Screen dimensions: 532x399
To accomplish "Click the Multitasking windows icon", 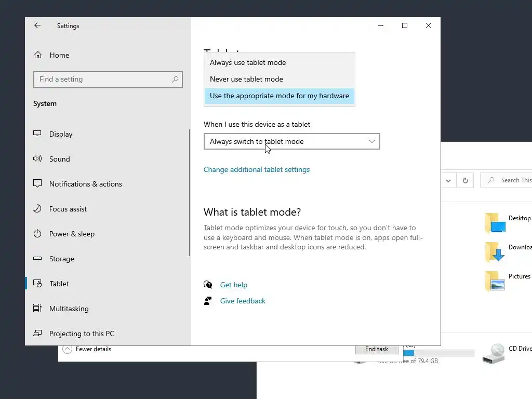I will click(x=37, y=308).
